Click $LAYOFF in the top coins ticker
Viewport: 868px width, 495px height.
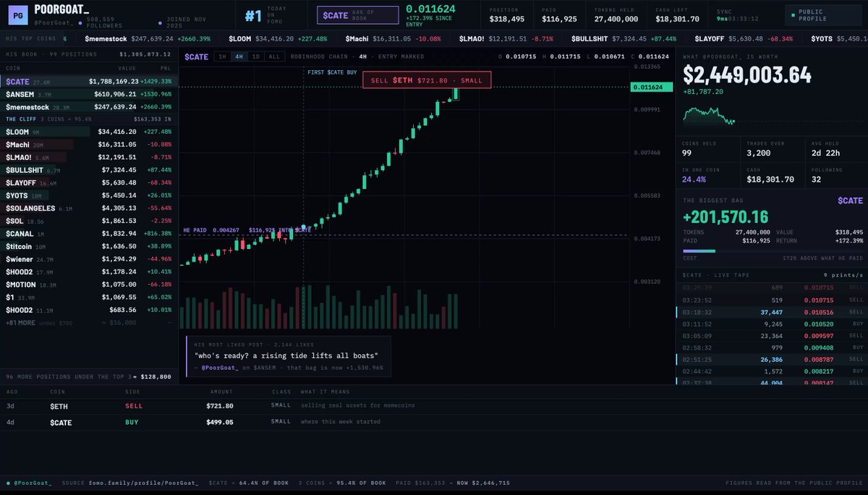coord(742,38)
